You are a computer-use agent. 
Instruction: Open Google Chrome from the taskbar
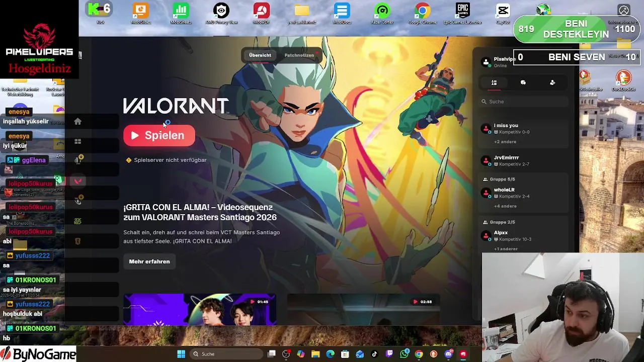[419, 354]
